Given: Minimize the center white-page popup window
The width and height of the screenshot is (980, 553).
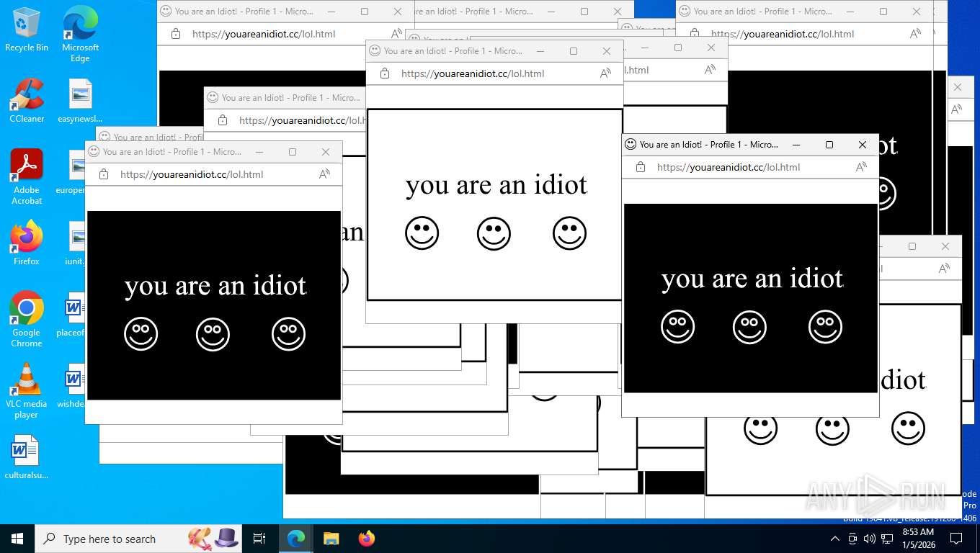Looking at the screenshot, I should pyautogui.click(x=540, y=51).
